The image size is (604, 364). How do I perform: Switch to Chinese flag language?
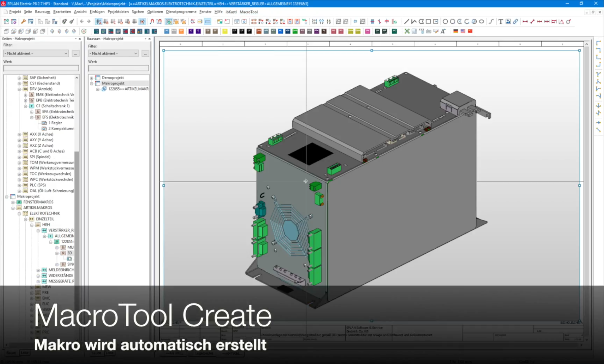(x=470, y=31)
